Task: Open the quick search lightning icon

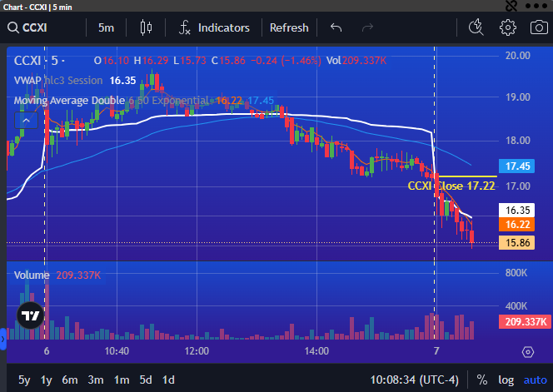Action: [x=476, y=27]
